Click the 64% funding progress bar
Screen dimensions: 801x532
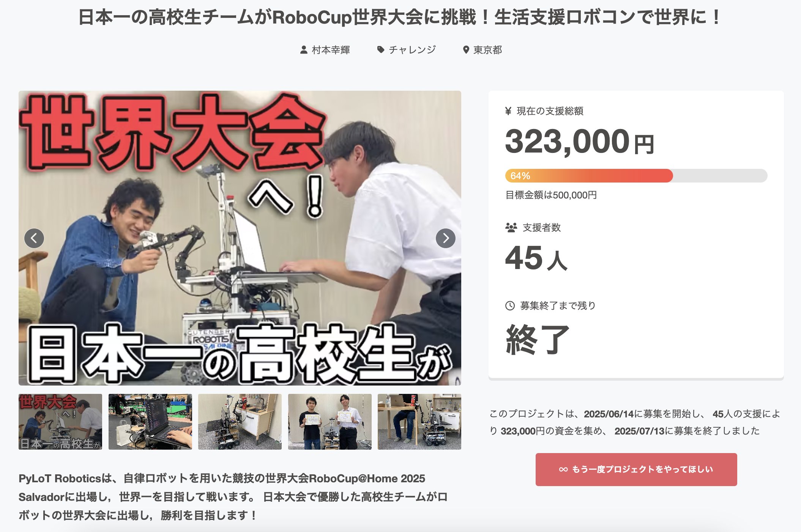pos(636,176)
